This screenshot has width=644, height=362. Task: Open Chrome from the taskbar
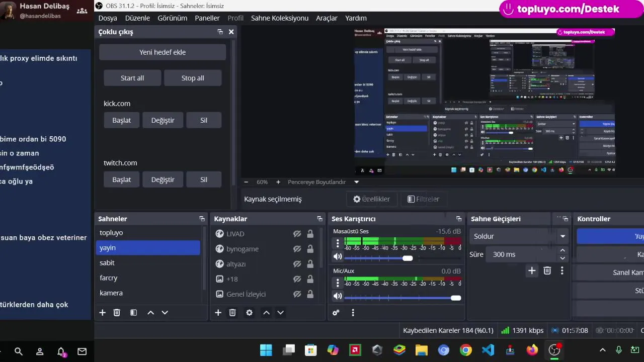point(465,350)
